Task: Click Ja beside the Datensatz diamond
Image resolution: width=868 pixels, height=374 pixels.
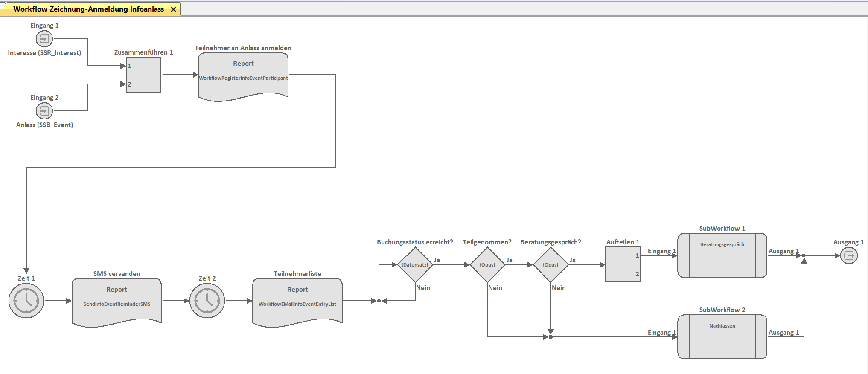Action: coord(437,260)
